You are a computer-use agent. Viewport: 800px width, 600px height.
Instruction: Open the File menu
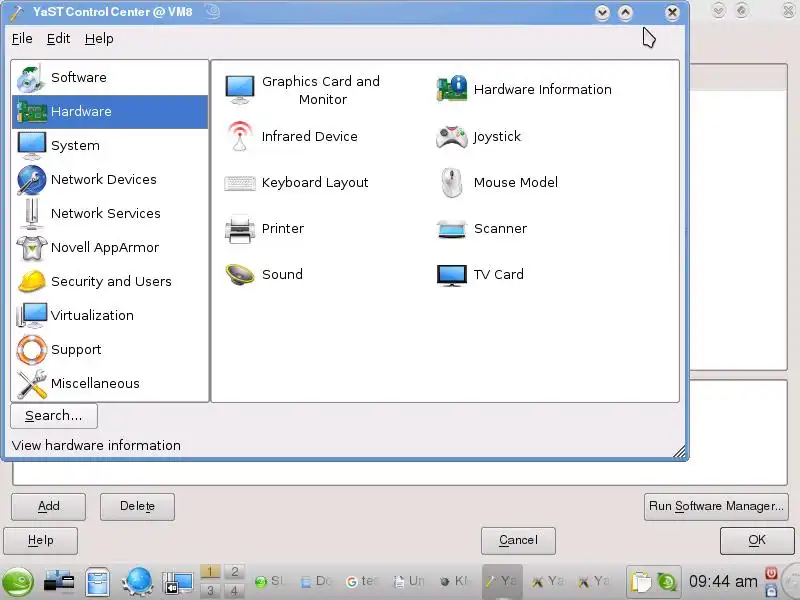click(22, 39)
